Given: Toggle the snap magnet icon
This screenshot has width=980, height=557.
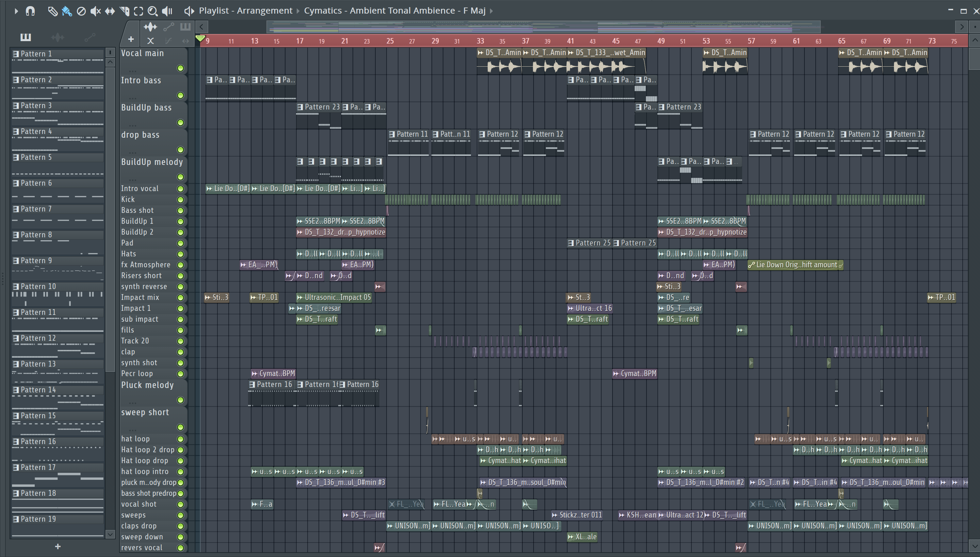Looking at the screenshot, I should click(30, 11).
